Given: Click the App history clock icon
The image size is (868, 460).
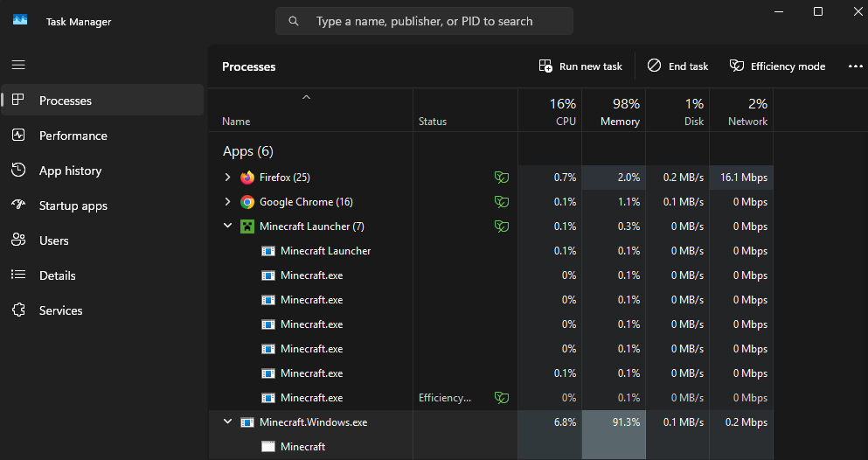Looking at the screenshot, I should pyautogui.click(x=18, y=171).
